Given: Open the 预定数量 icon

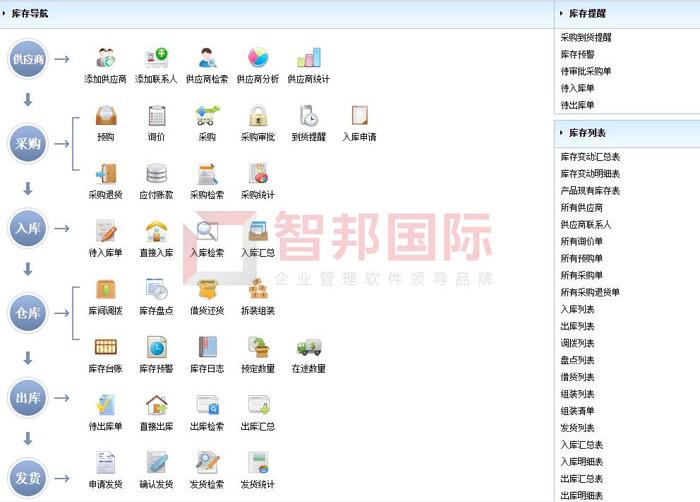Looking at the screenshot, I should point(258,347).
